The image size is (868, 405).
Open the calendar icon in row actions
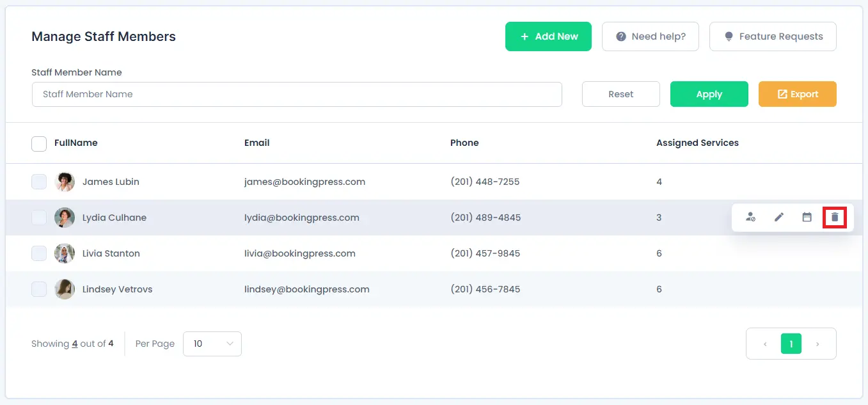(807, 218)
